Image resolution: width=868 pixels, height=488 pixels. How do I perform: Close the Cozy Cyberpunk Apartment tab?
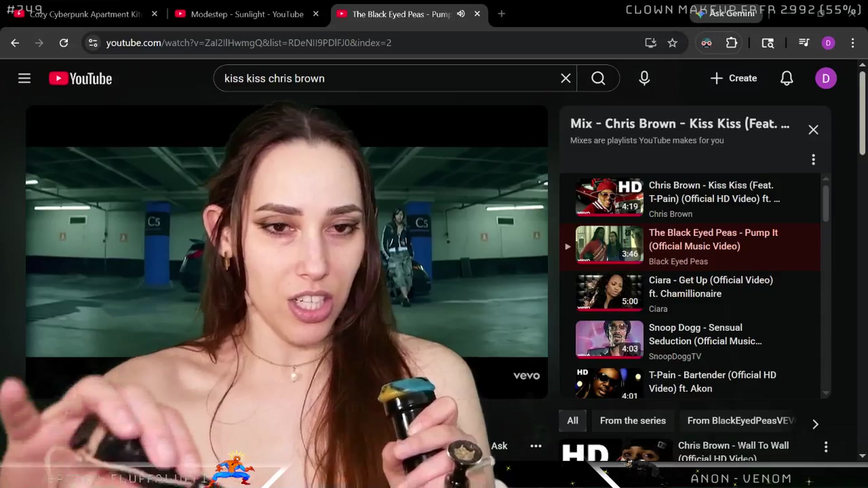155,14
